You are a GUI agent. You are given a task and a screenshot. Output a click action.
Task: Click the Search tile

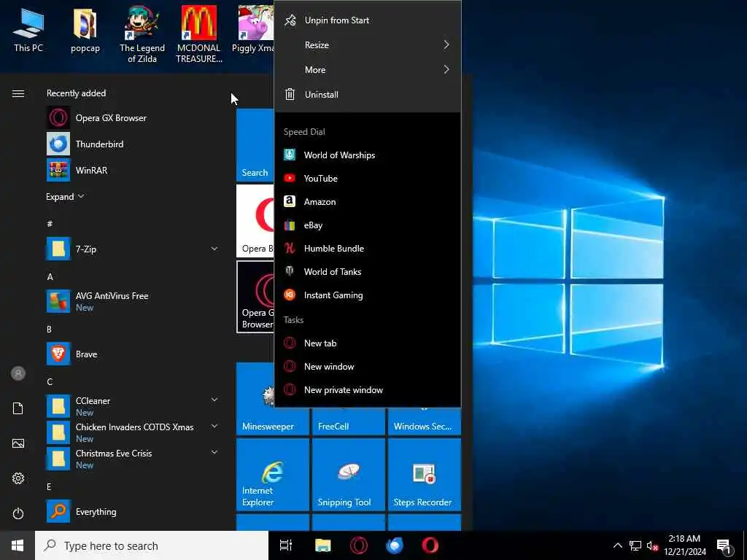pyautogui.click(x=255, y=145)
